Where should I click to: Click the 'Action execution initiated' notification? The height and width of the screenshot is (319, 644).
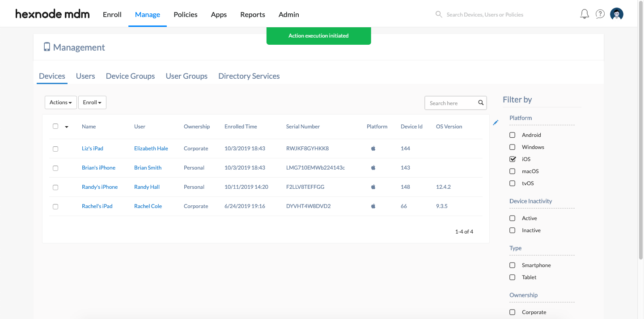tap(319, 36)
